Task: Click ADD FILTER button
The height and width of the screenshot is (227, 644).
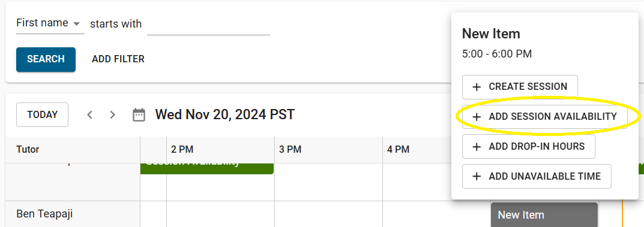Action: point(118,59)
